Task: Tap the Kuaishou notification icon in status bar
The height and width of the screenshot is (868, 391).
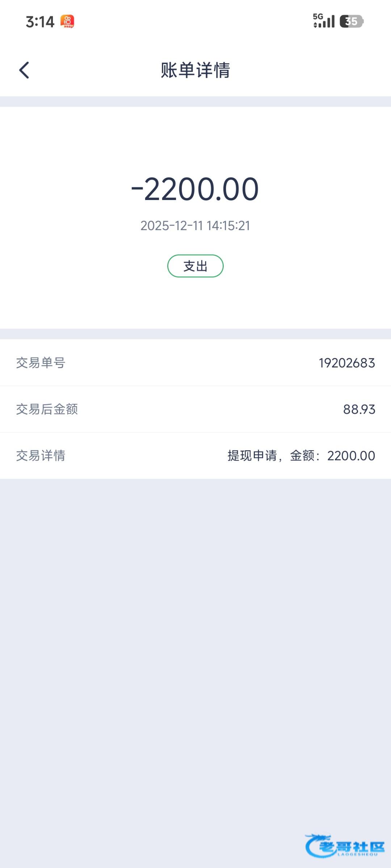Action: pyautogui.click(x=67, y=21)
